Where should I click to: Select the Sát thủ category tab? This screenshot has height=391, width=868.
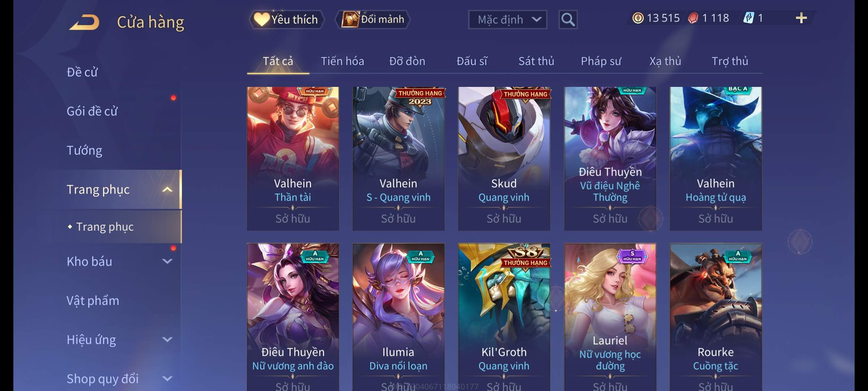point(536,61)
